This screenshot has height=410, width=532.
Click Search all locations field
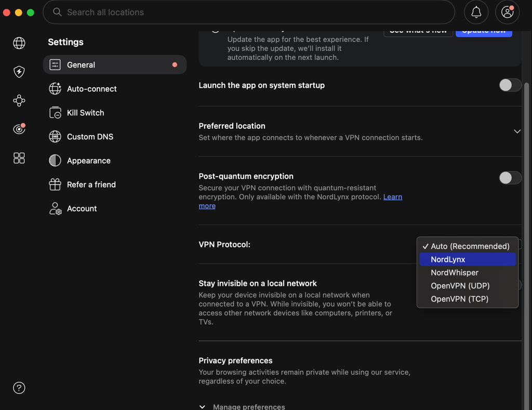(249, 12)
